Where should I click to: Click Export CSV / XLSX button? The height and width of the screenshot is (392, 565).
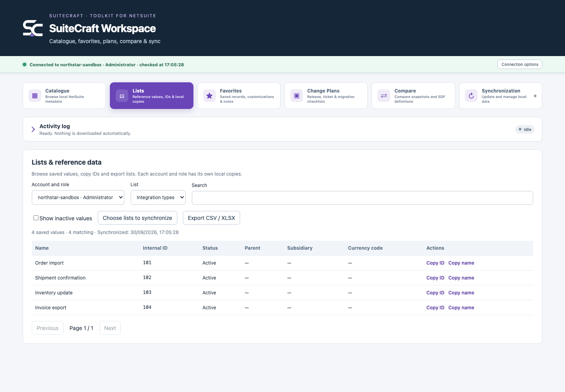[x=211, y=218]
